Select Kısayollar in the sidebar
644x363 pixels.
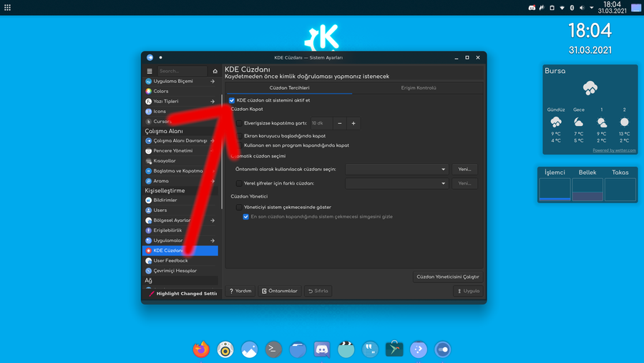pos(180,161)
